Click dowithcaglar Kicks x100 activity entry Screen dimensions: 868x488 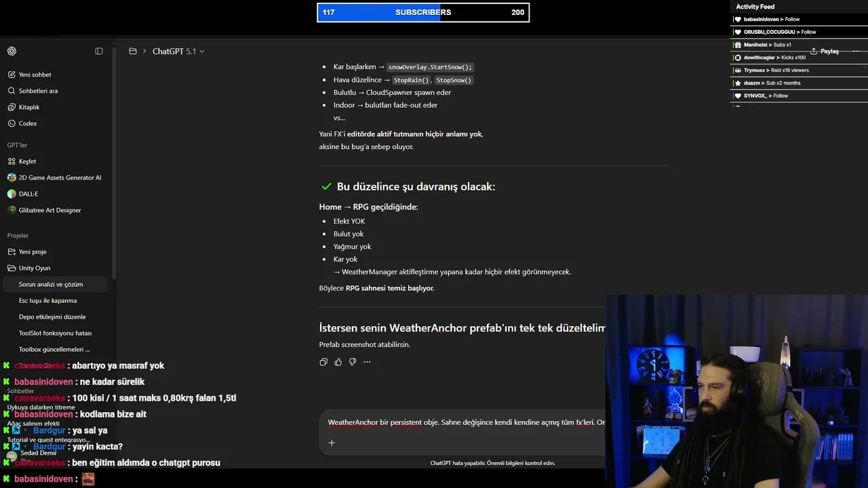tap(770, 58)
